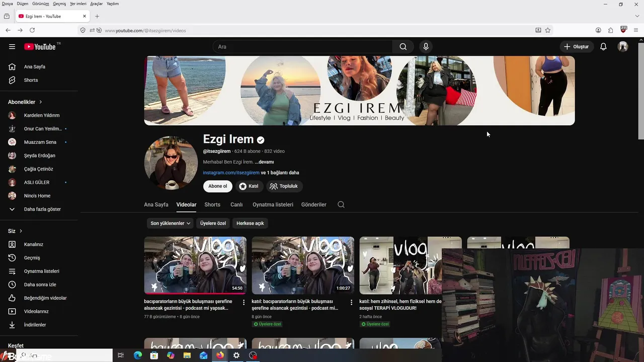Open the 1:00:27 members vlog thumbnail
This screenshot has height=362, width=644.
coord(303,265)
